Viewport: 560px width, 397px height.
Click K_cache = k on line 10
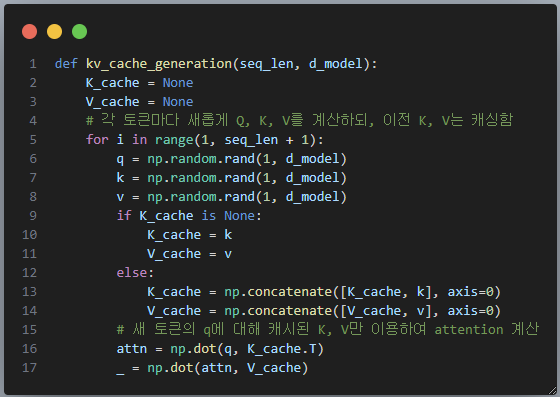190,235
